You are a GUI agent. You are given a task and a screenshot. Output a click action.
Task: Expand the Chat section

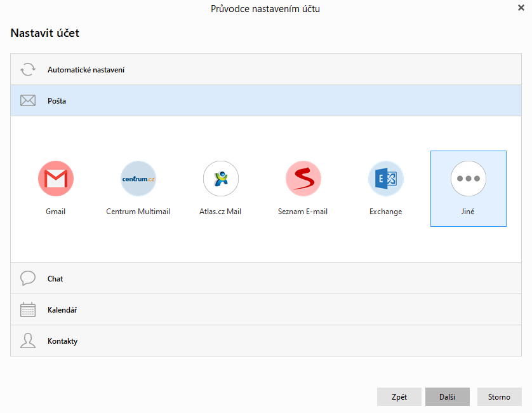(x=55, y=278)
